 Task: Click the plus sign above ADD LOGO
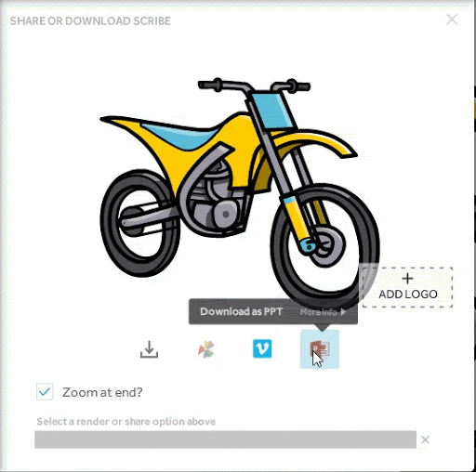click(x=407, y=279)
